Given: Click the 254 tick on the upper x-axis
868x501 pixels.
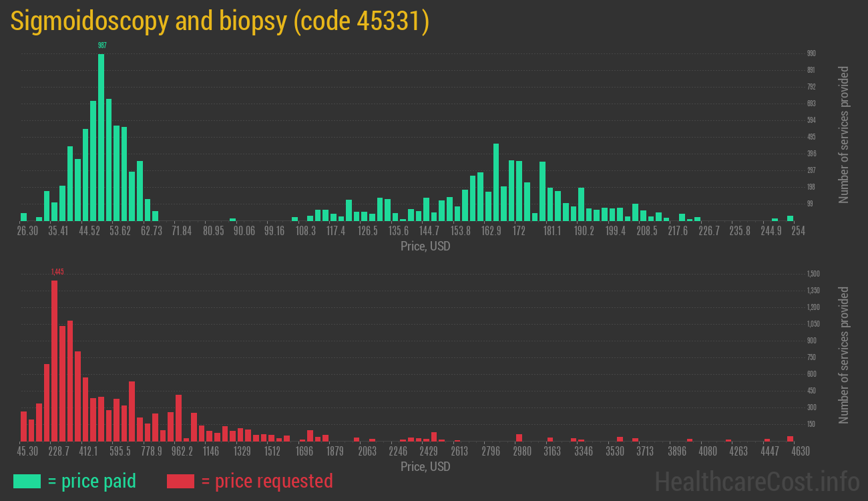Looking at the screenshot, I should 798,231.
